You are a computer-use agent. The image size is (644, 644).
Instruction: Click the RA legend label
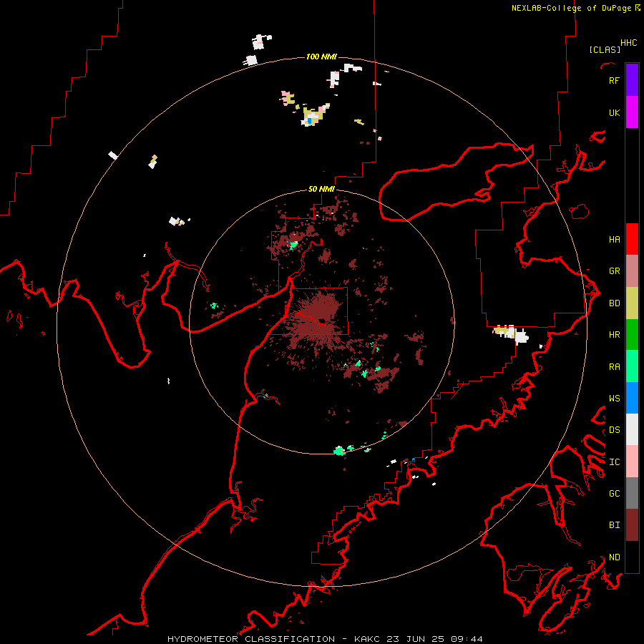tap(614, 367)
